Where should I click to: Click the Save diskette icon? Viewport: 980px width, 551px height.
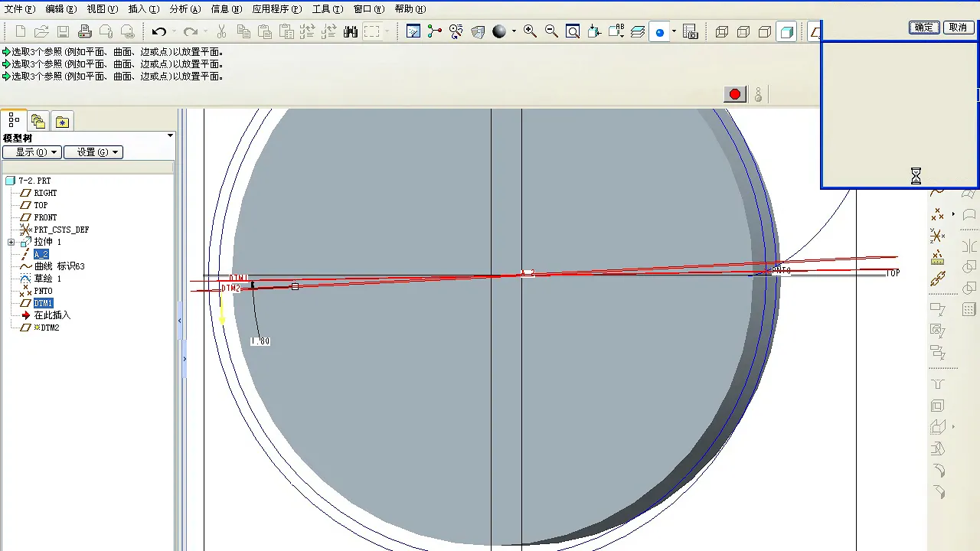pos(64,31)
